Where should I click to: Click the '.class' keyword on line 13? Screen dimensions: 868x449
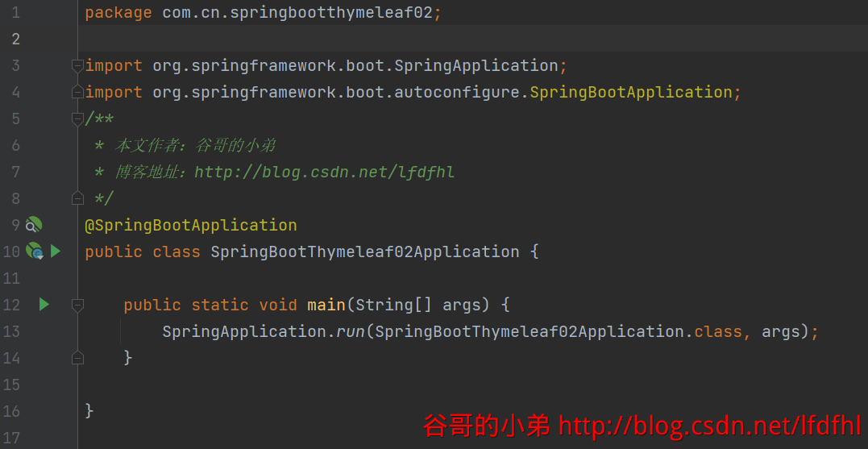click(713, 331)
